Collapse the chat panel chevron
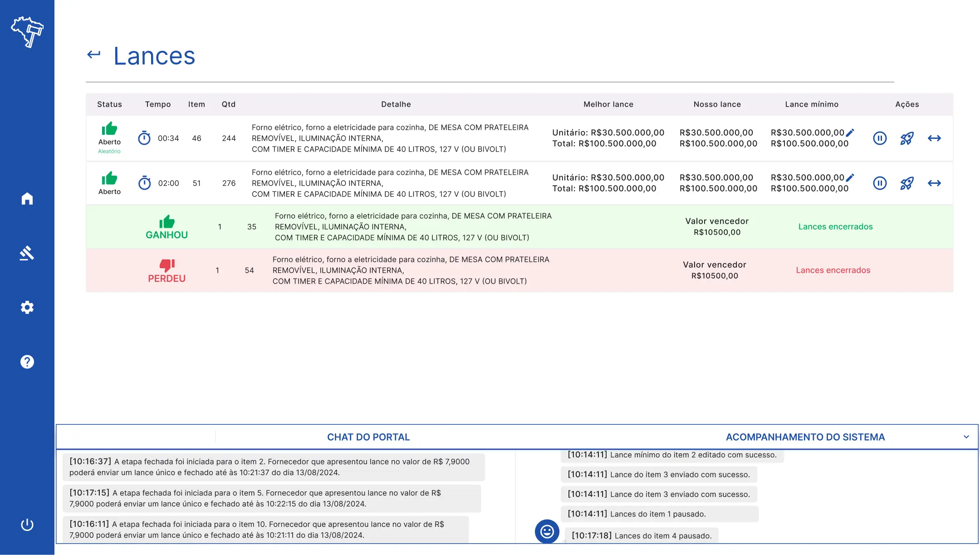This screenshot has height=555, width=980. [x=966, y=437]
